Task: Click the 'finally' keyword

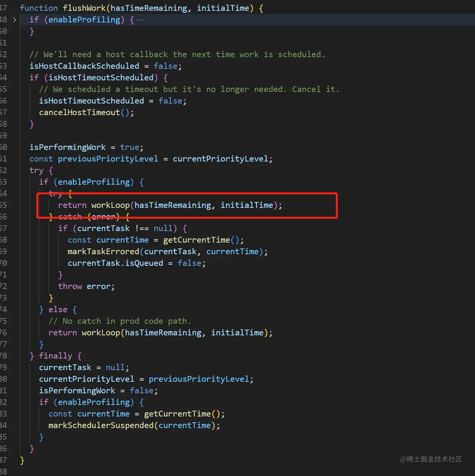Action: [x=55, y=356]
